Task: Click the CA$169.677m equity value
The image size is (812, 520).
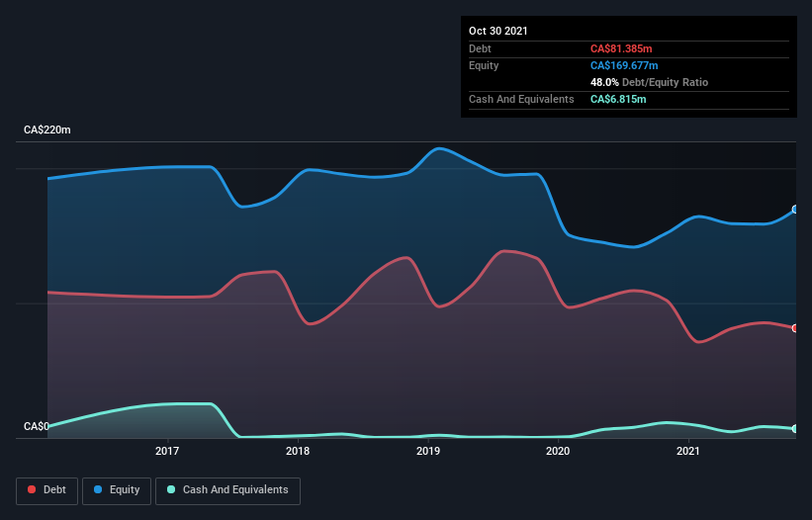Action: coord(624,65)
